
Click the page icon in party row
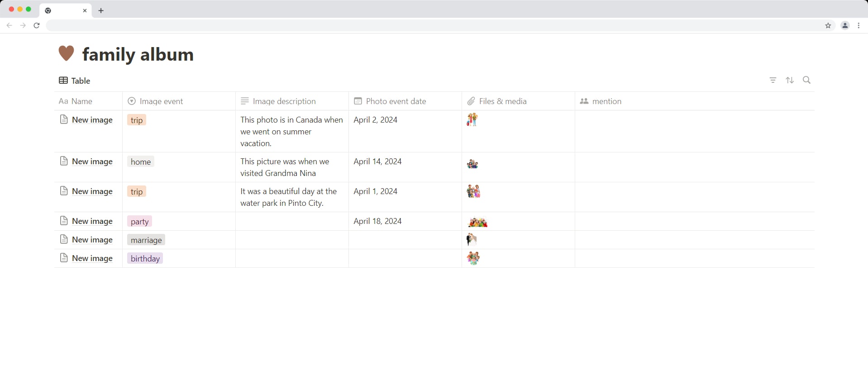[x=64, y=221]
